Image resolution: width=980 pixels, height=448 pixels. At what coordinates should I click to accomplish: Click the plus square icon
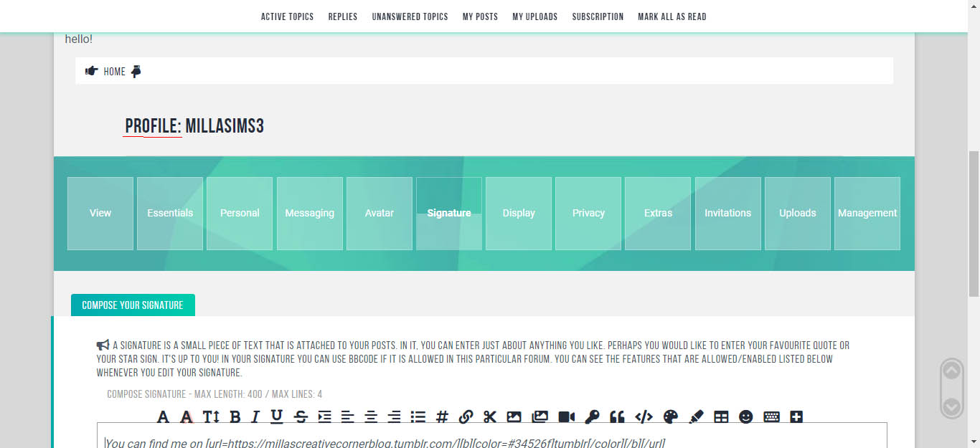(796, 416)
